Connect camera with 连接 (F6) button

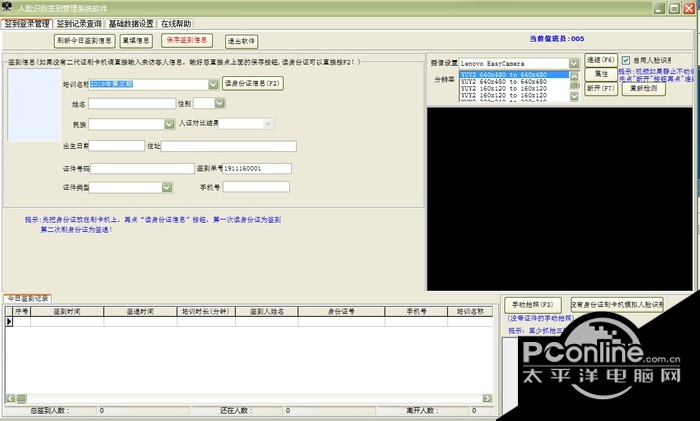click(x=601, y=61)
